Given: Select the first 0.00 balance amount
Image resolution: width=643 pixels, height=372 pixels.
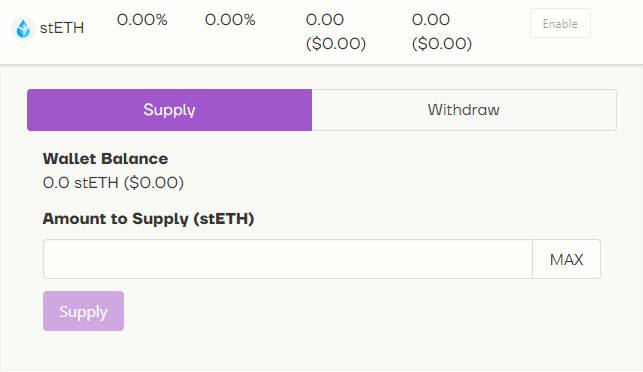Looking at the screenshot, I should pyautogui.click(x=325, y=20).
